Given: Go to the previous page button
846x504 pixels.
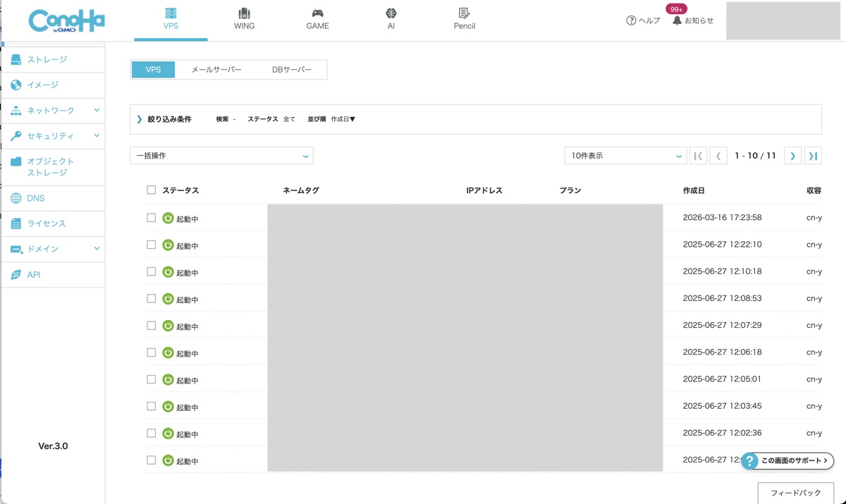Looking at the screenshot, I should pyautogui.click(x=718, y=156).
